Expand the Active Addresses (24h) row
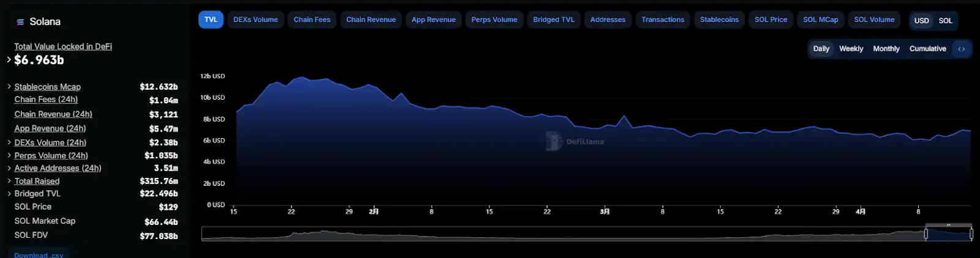 [x=9, y=168]
